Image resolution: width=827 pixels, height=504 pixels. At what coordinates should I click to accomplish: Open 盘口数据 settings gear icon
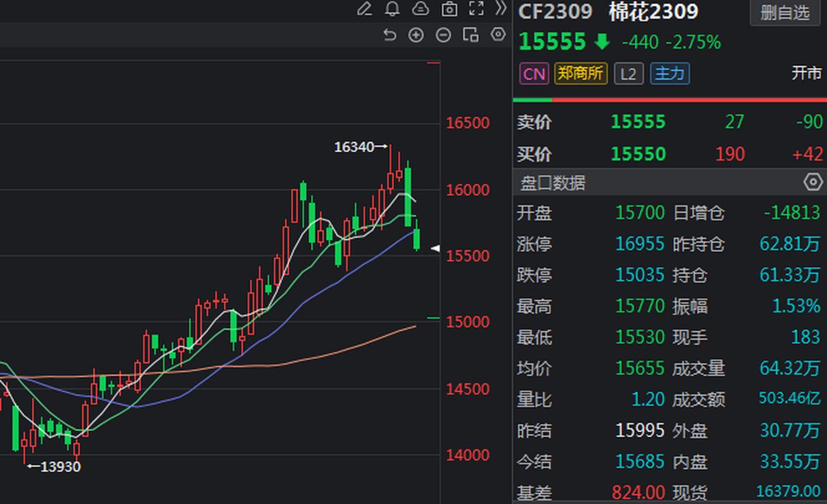tap(813, 183)
